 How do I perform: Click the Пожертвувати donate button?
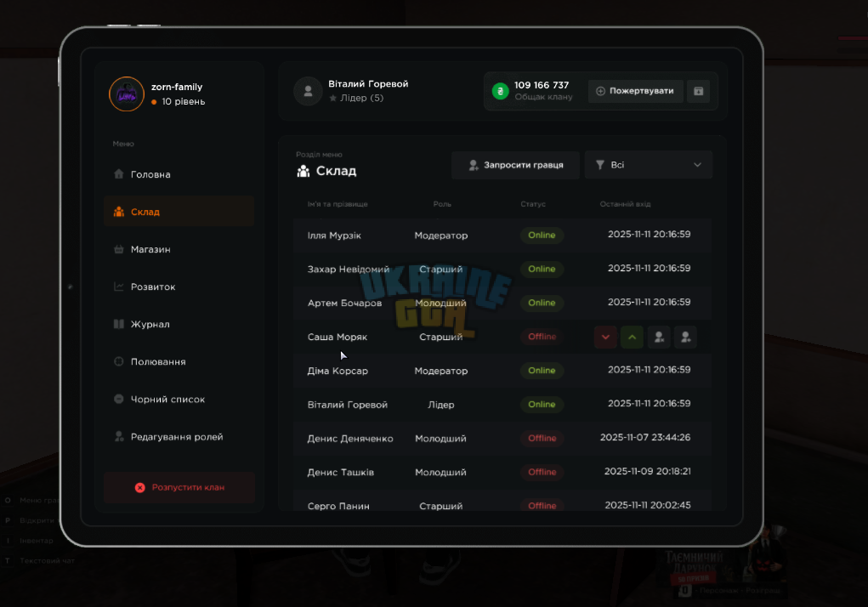click(x=636, y=91)
